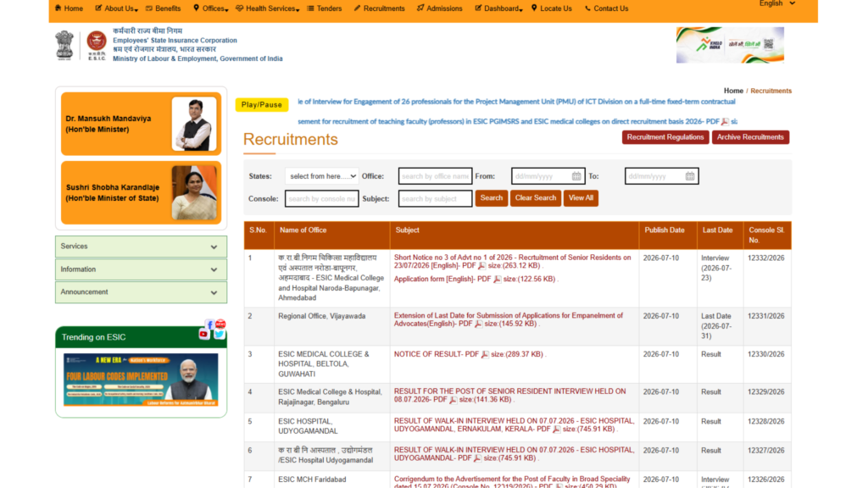Open Recruitments in top navigation
868x488 pixels.
tap(379, 8)
